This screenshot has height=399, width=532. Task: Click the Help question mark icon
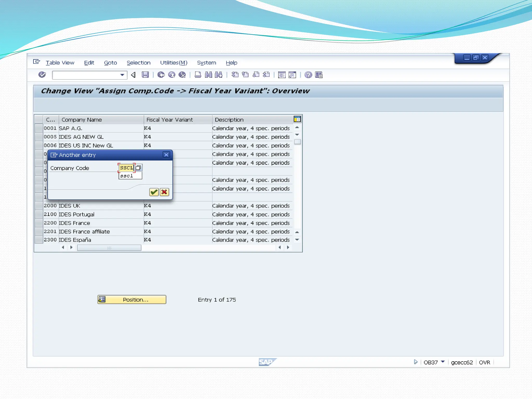point(308,75)
